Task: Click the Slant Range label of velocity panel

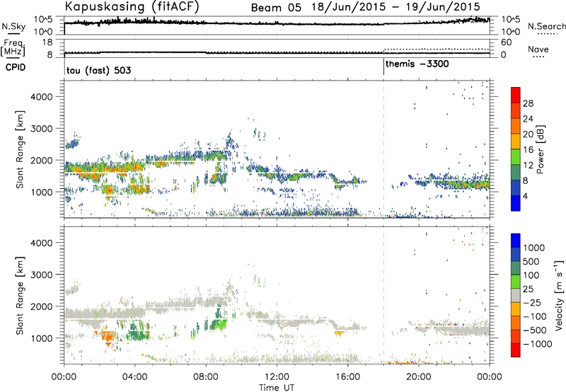Action: tap(20, 296)
